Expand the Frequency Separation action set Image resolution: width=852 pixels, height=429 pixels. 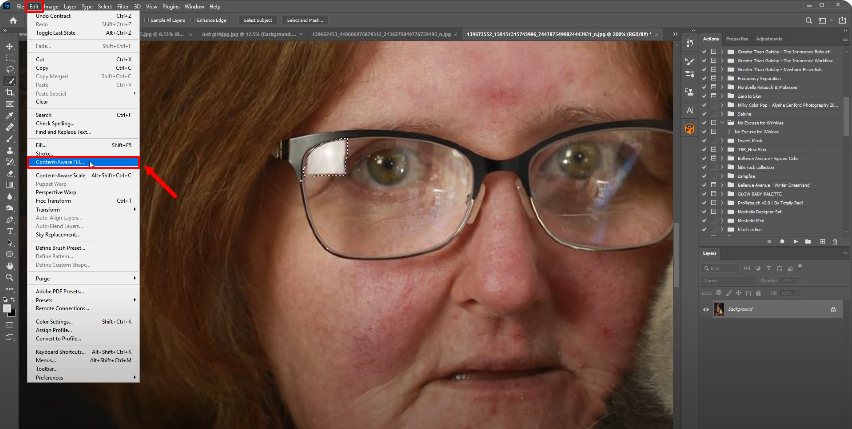[722, 79]
